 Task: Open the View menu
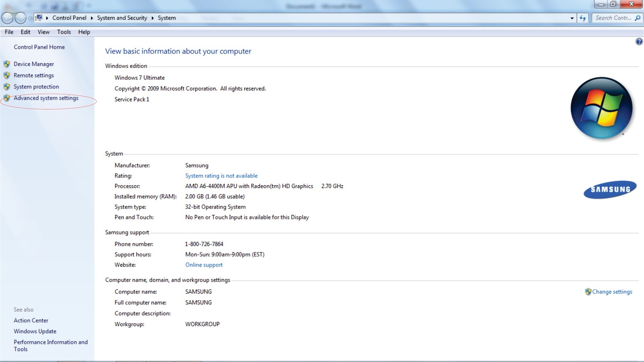(43, 32)
